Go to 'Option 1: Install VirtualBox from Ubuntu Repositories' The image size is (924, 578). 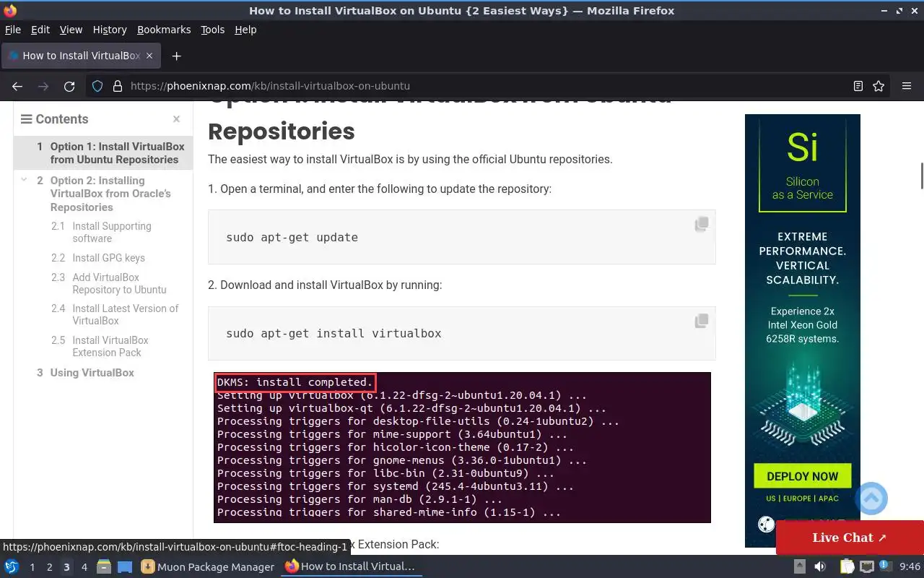[117, 153]
